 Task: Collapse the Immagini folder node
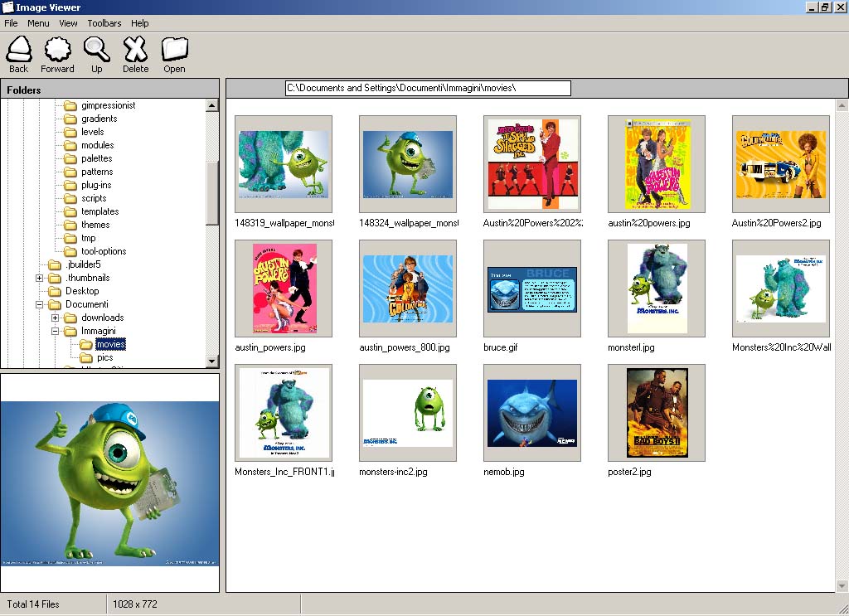coord(55,331)
